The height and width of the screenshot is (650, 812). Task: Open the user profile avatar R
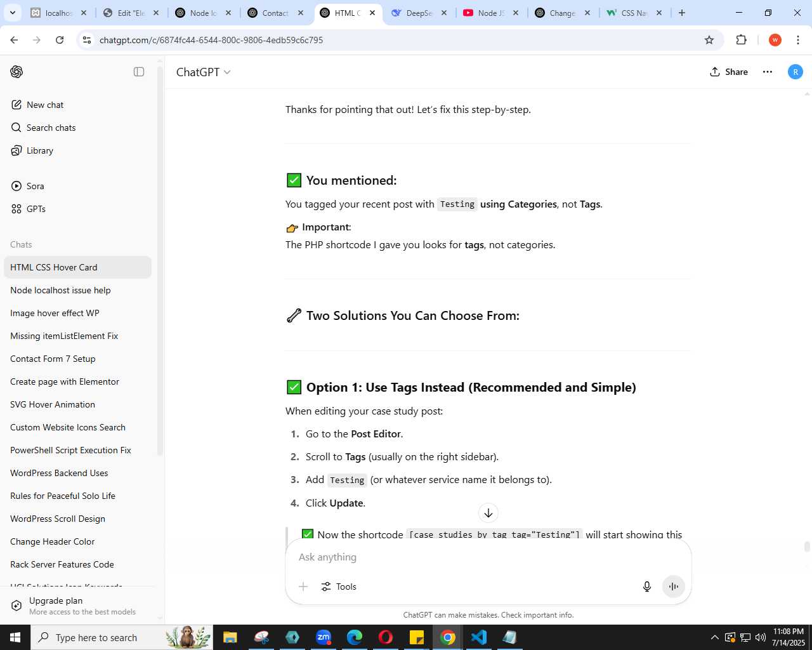796,72
